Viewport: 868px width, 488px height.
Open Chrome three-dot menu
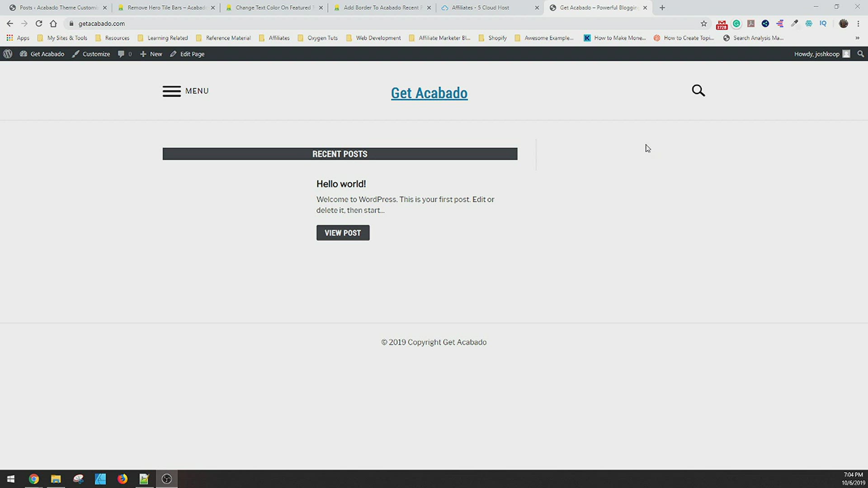tap(858, 23)
